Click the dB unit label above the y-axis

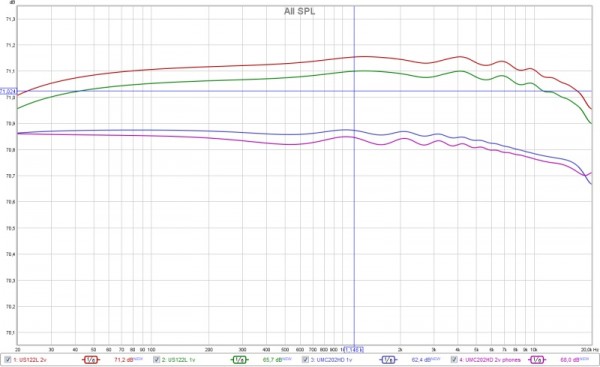tap(12, 2)
